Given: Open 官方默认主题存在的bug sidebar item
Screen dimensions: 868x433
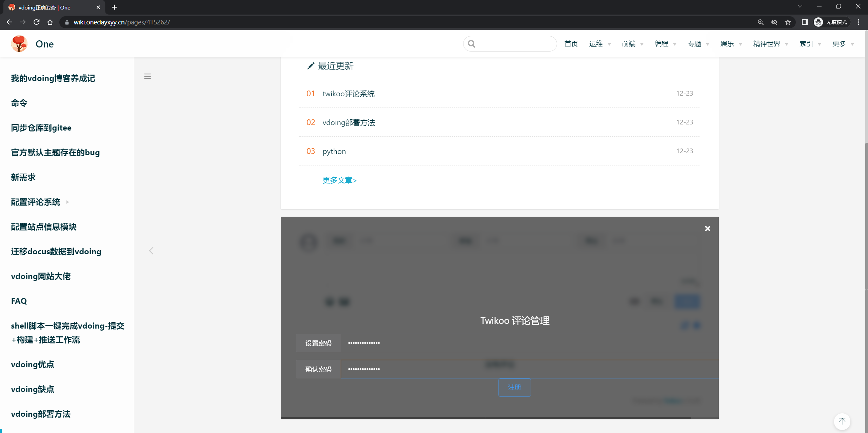Looking at the screenshot, I should tap(55, 153).
